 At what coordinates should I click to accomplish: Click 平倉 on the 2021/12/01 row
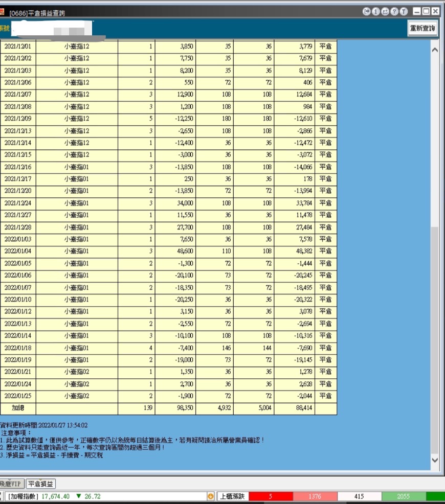coord(326,46)
